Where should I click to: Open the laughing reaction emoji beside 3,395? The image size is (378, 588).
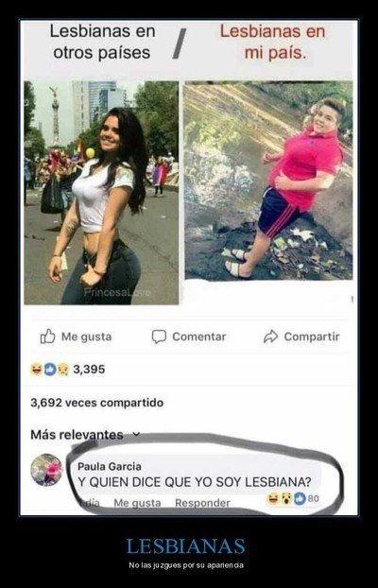coord(37,370)
